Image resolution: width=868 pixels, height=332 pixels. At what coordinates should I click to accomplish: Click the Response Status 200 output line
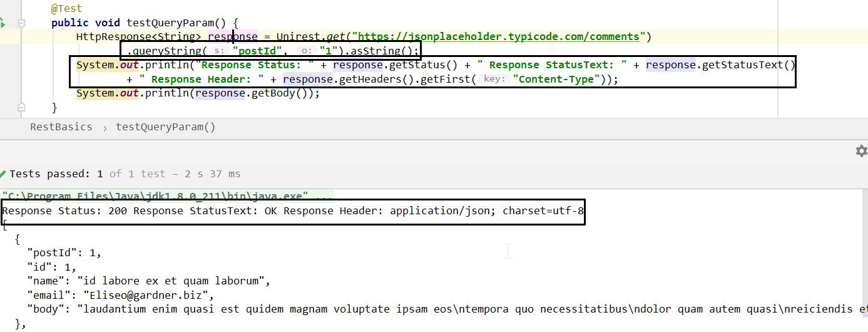click(x=293, y=211)
